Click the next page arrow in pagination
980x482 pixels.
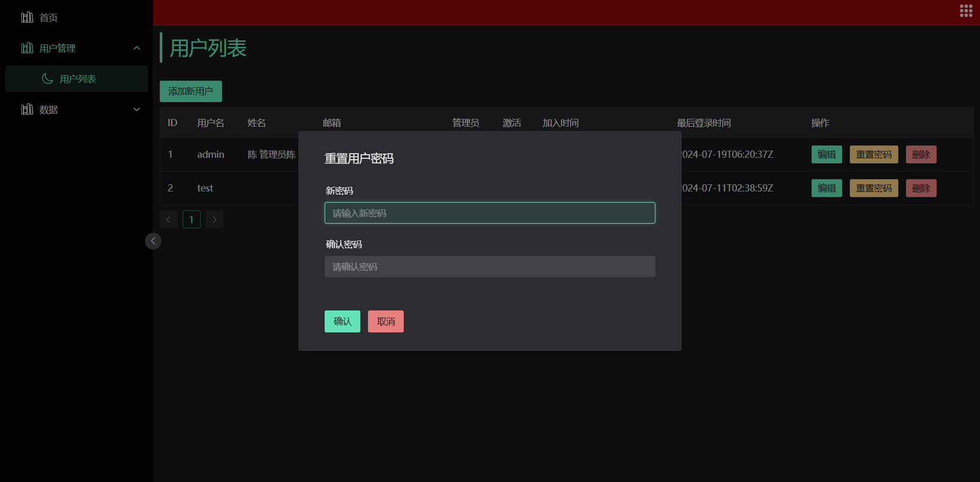214,219
